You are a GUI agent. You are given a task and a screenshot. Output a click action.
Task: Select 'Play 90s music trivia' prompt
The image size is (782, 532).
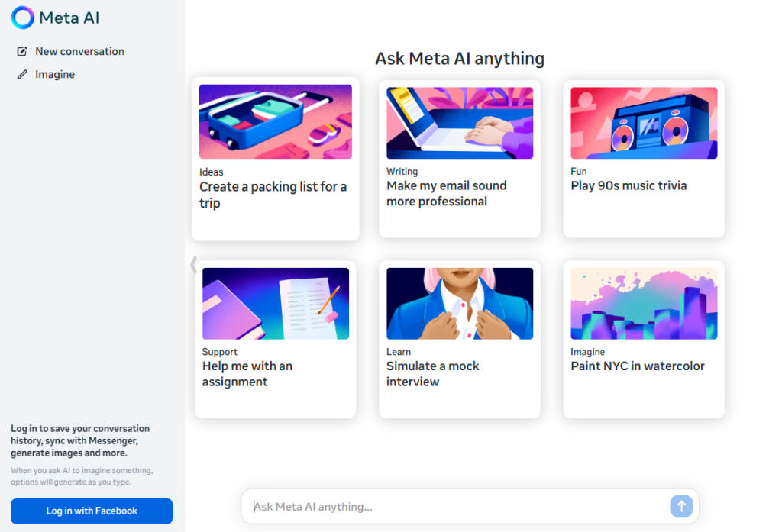tap(629, 185)
